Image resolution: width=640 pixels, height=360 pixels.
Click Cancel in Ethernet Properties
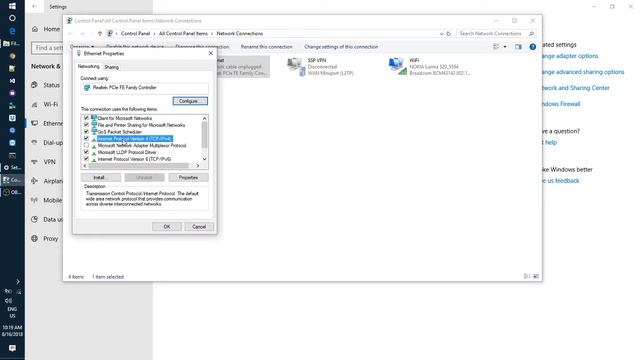[x=199, y=227]
